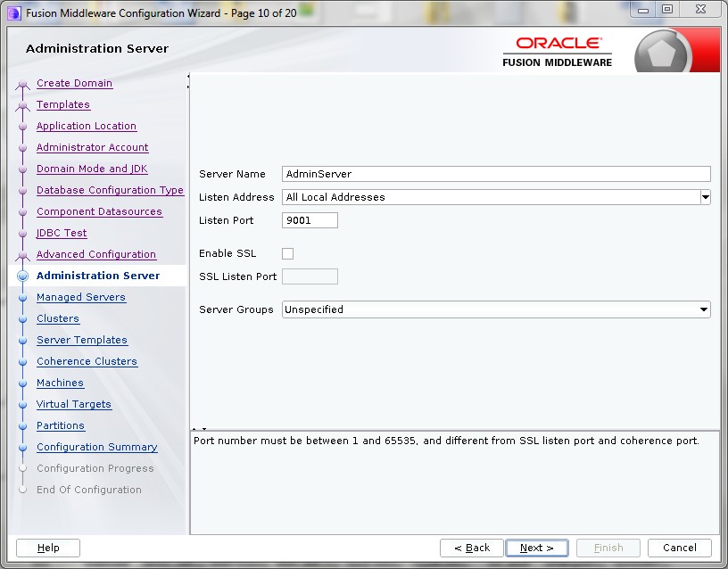The image size is (728, 569).
Task: Go to the Create Domain step
Action: pyautogui.click(x=74, y=83)
